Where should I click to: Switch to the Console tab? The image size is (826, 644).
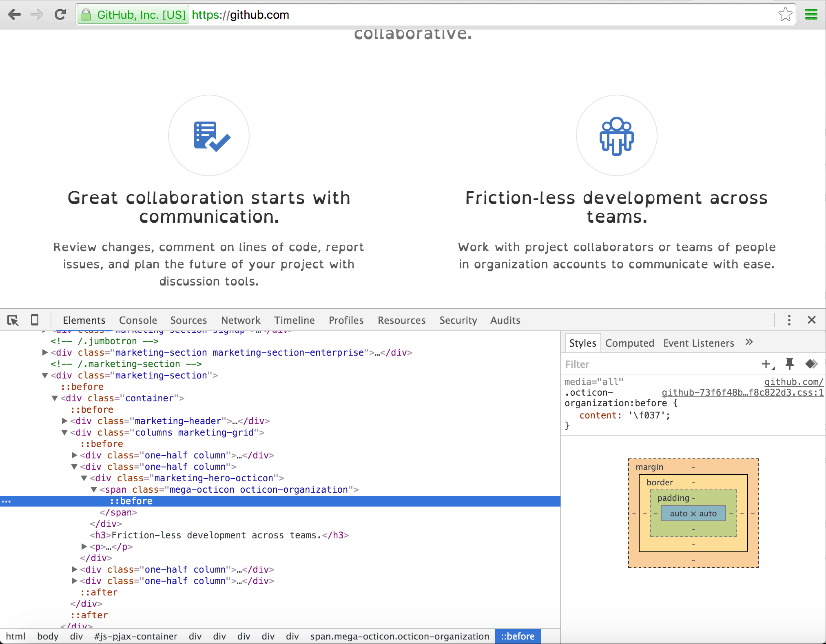point(138,320)
